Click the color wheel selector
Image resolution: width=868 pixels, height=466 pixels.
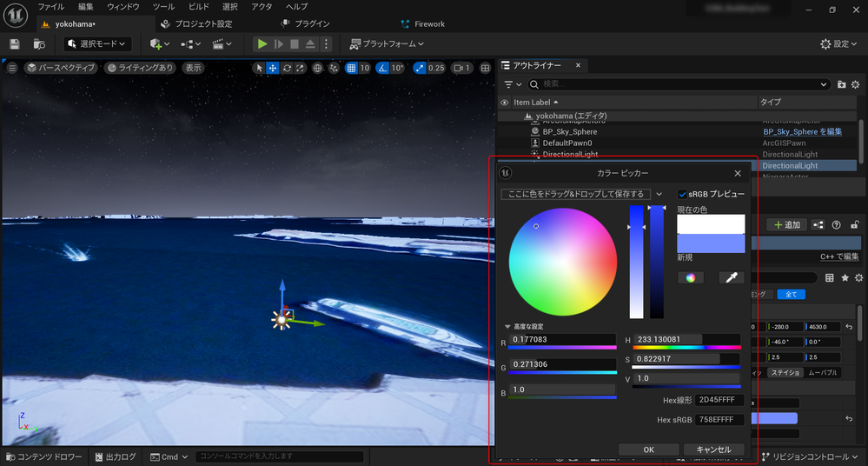pos(563,262)
